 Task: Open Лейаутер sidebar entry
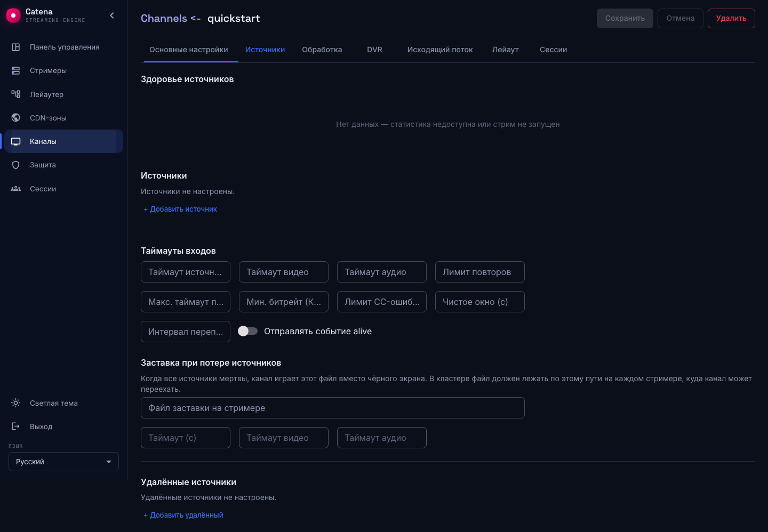pos(64,94)
